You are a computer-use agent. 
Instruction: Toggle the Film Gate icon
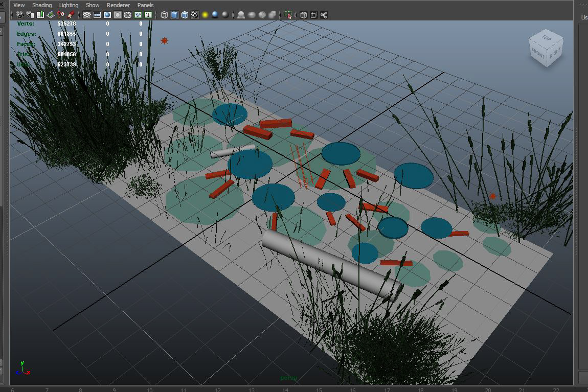97,15
